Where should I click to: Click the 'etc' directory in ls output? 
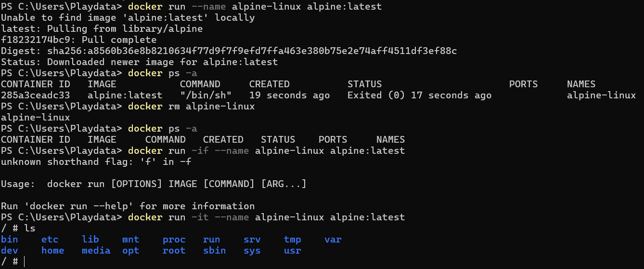coord(50,240)
